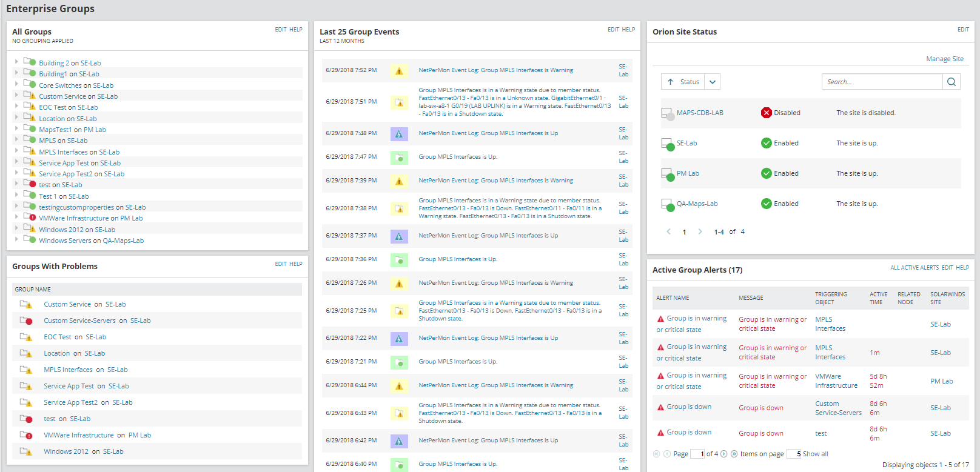Click the TRIGGERING OBJECT column header
Screen dimensions: 980x472
831,298
